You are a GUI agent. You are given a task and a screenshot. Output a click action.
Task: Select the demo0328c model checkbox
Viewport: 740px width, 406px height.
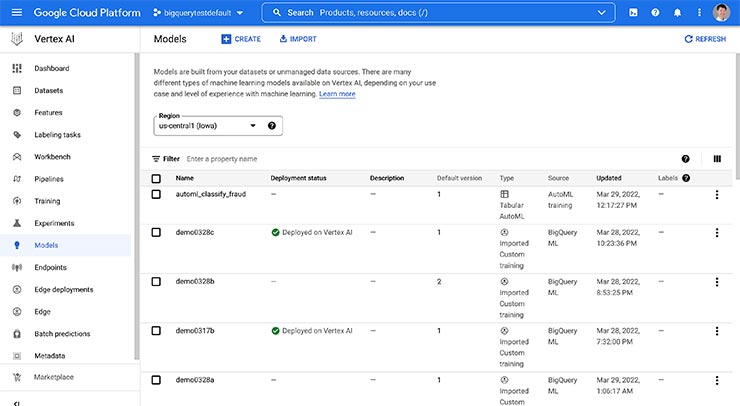coord(156,232)
